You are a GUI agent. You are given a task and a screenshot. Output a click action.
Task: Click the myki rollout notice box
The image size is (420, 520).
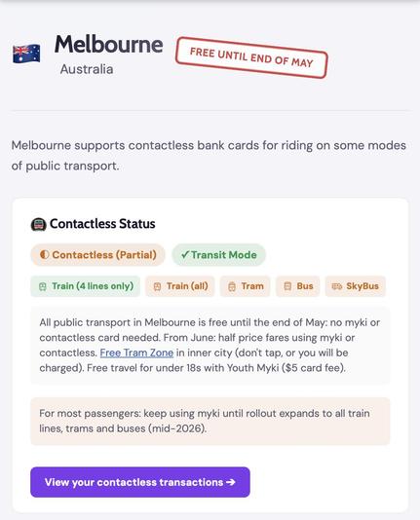tap(210, 422)
